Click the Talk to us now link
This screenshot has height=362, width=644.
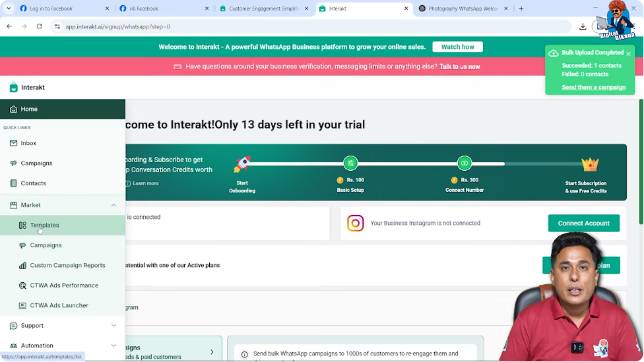pos(460,67)
